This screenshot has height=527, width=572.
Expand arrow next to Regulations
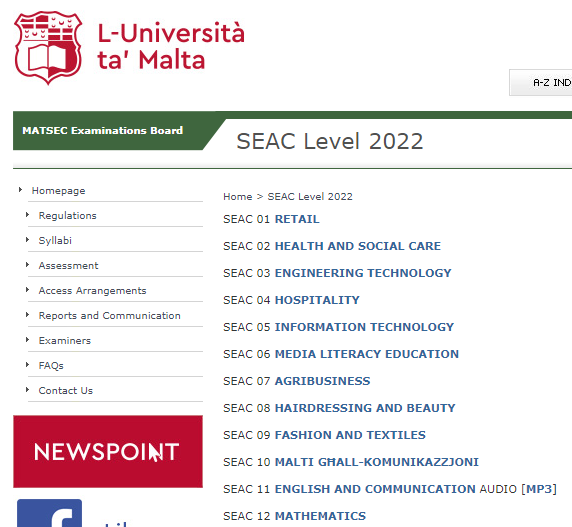tap(27, 215)
